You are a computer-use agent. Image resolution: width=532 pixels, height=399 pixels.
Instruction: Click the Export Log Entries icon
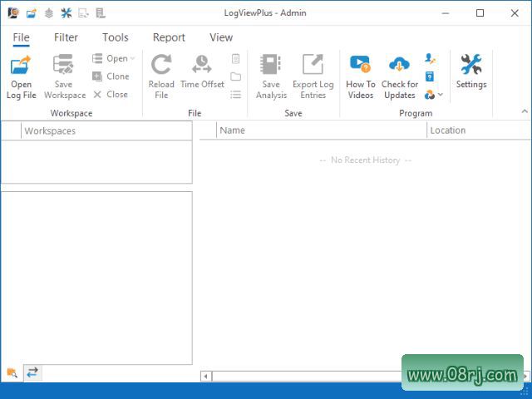pos(313,66)
